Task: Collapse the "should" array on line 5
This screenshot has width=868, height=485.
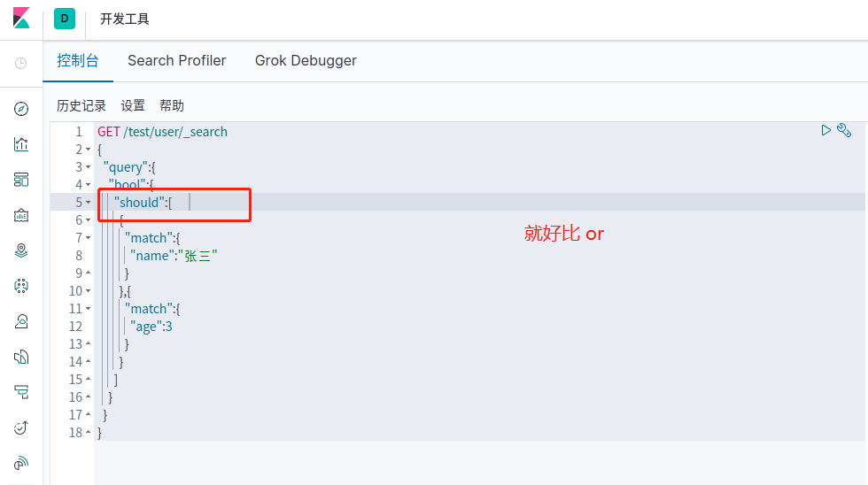Action: pyautogui.click(x=88, y=203)
